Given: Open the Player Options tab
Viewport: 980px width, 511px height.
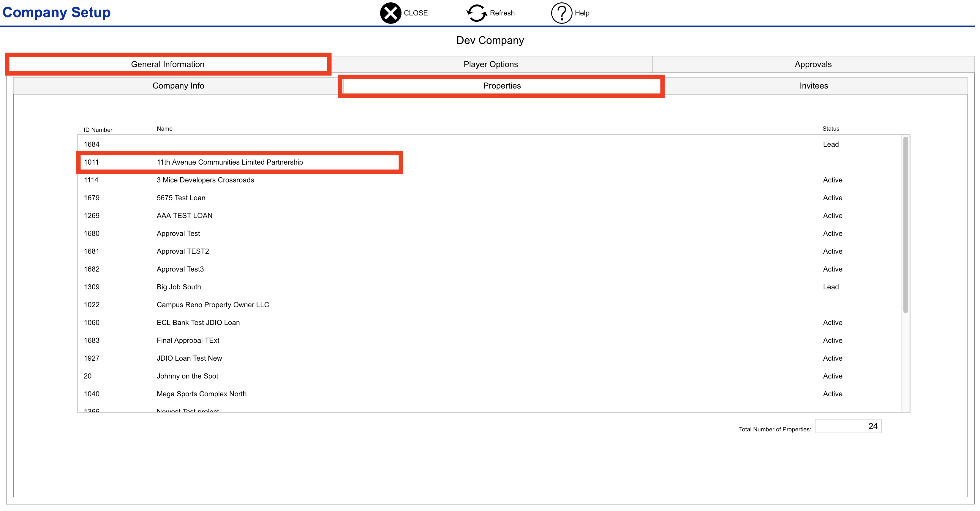Looking at the screenshot, I should [x=490, y=64].
